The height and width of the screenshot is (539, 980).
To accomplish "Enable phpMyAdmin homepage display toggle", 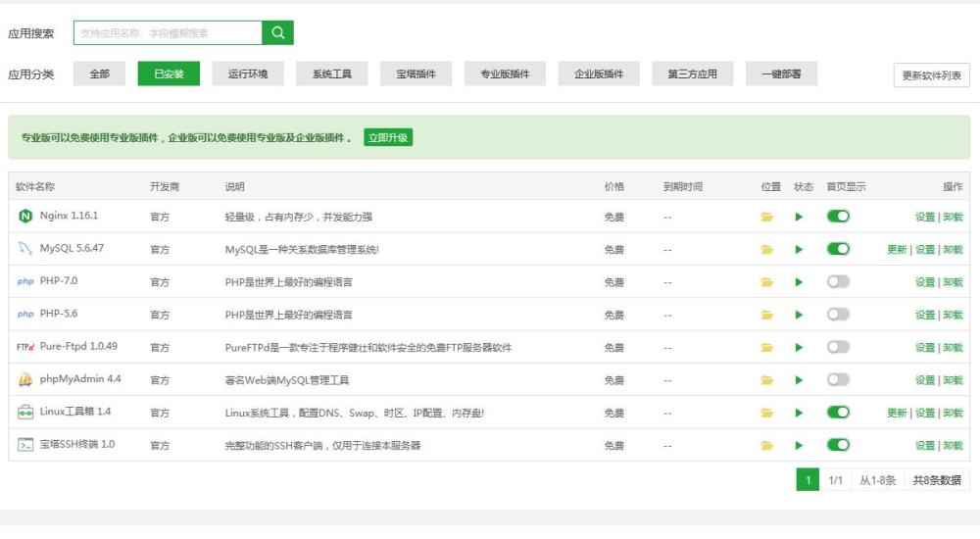I will (838, 379).
